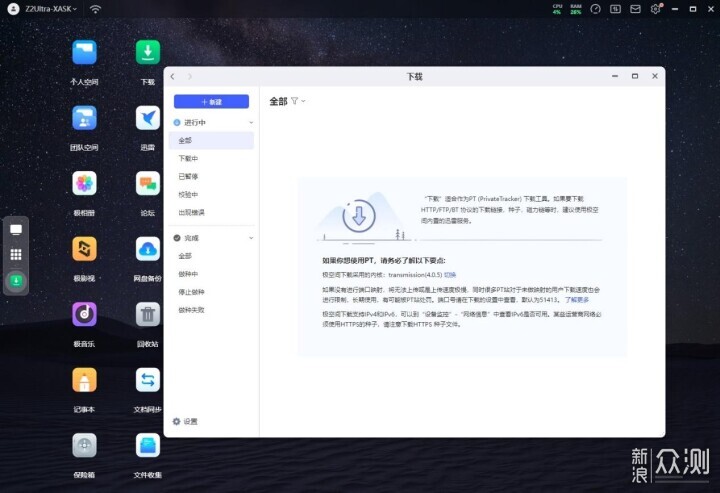The image size is (720, 493).
Task: Launch the 极音乐 music app
Action: click(84, 314)
